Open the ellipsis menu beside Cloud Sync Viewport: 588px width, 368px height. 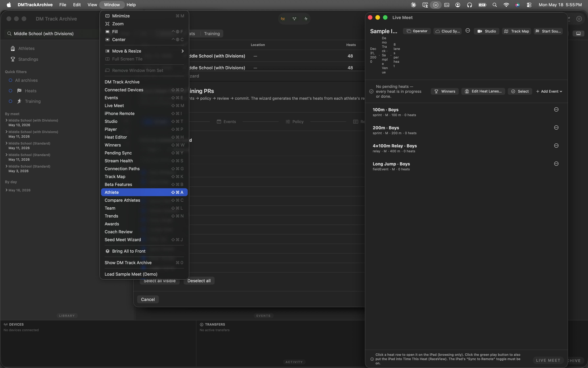(x=468, y=31)
